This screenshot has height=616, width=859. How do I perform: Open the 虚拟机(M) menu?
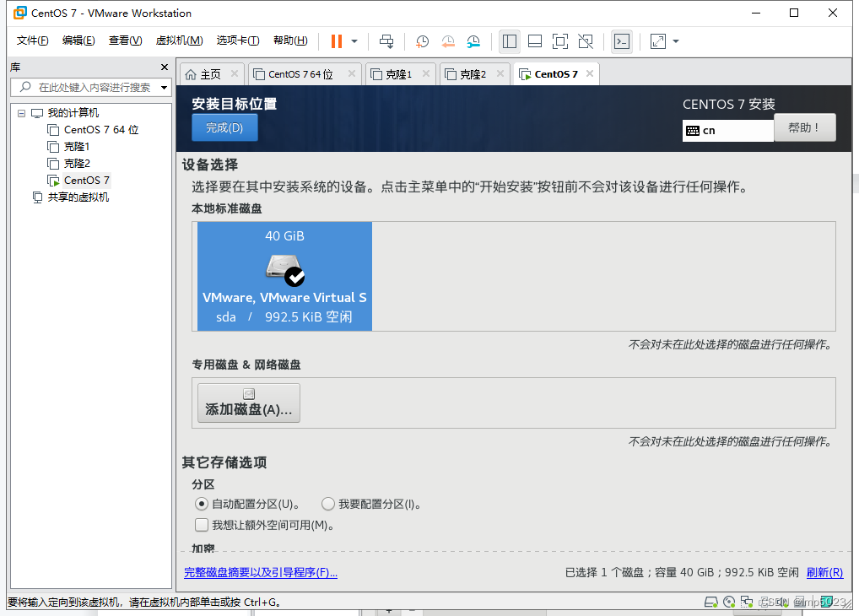(179, 41)
